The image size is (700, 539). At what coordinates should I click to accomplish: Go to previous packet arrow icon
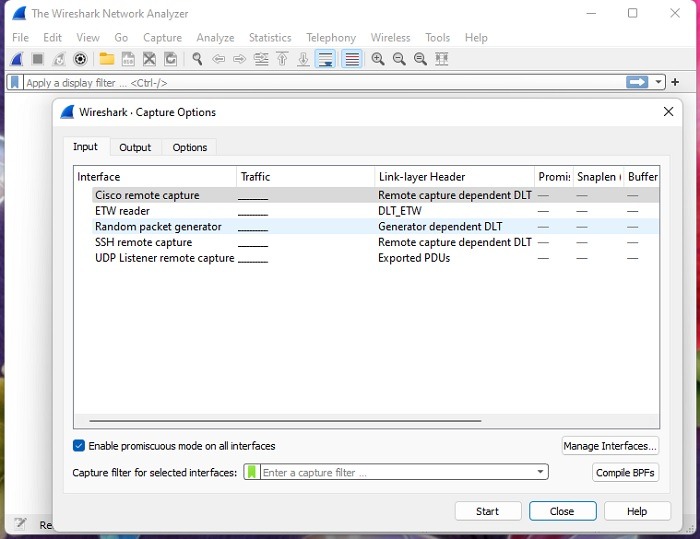pos(218,59)
